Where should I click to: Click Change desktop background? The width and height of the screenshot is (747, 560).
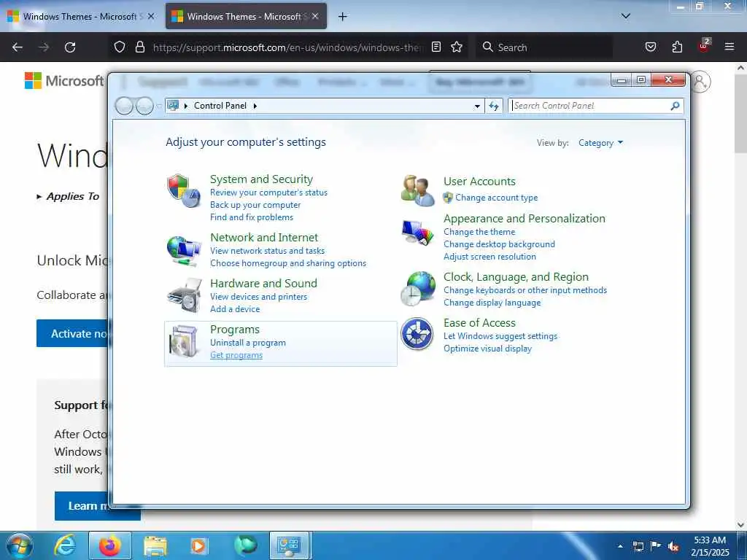pyautogui.click(x=499, y=244)
